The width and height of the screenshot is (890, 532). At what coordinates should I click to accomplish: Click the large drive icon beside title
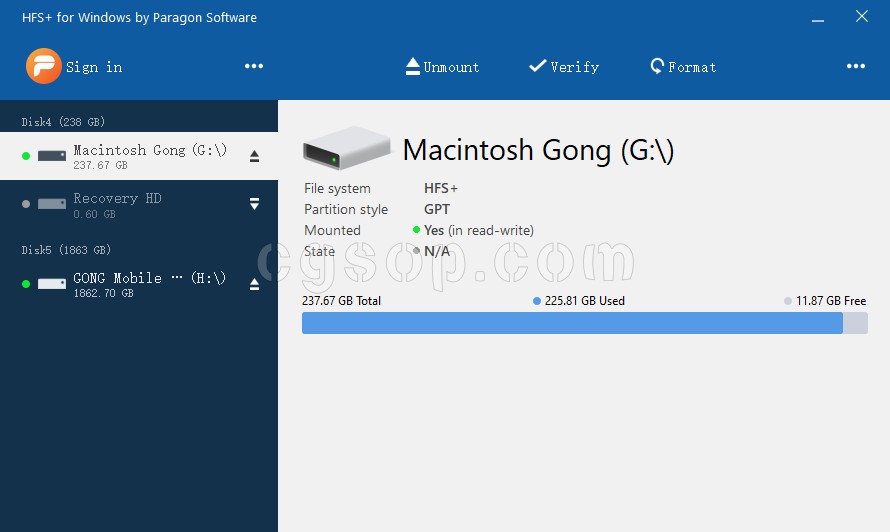347,148
